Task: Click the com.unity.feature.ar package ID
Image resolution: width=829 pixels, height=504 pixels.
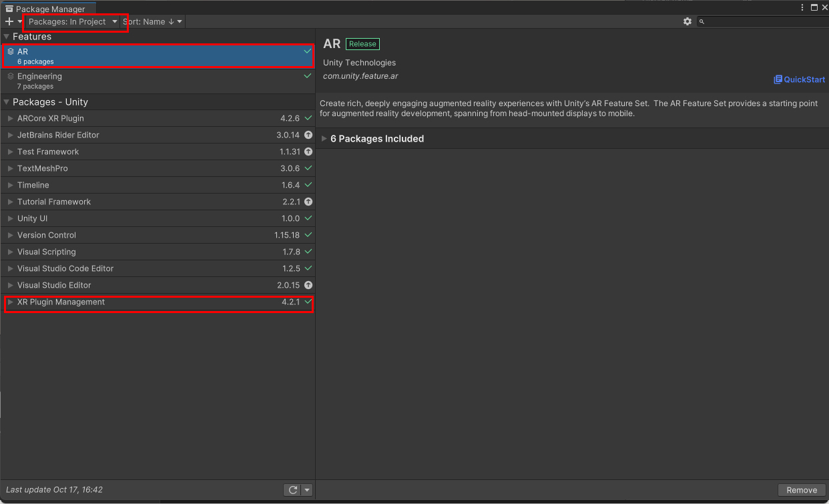Action: [360, 76]
